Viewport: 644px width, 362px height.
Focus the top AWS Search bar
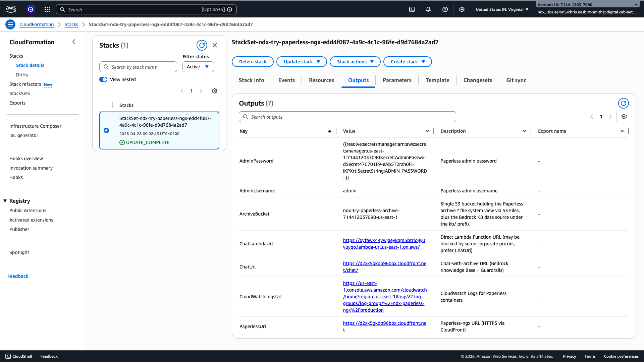point(146,9)
